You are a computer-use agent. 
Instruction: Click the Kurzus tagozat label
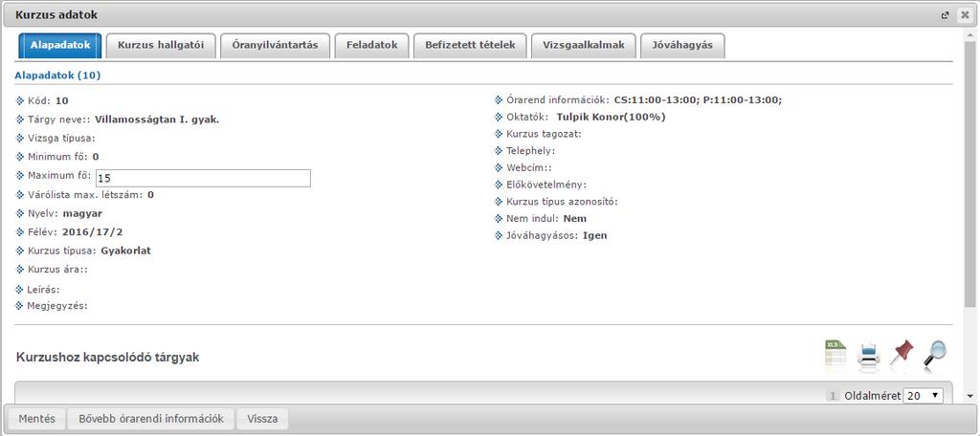point(545,134)
